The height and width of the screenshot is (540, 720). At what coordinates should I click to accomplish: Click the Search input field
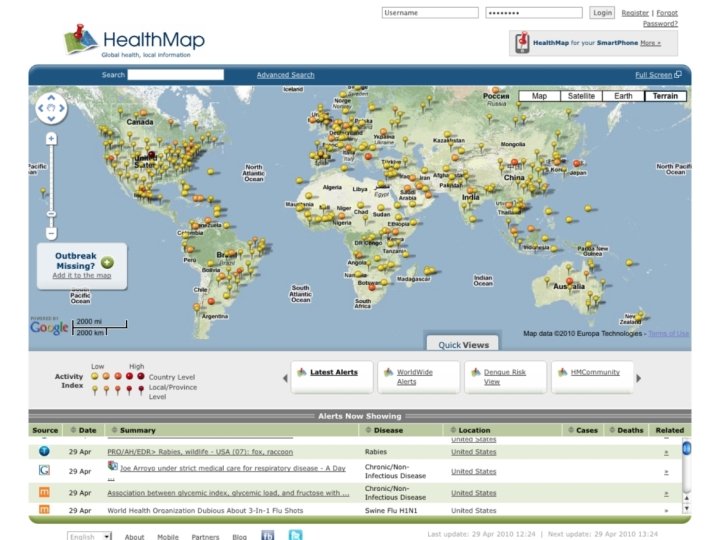pos(176,74)
